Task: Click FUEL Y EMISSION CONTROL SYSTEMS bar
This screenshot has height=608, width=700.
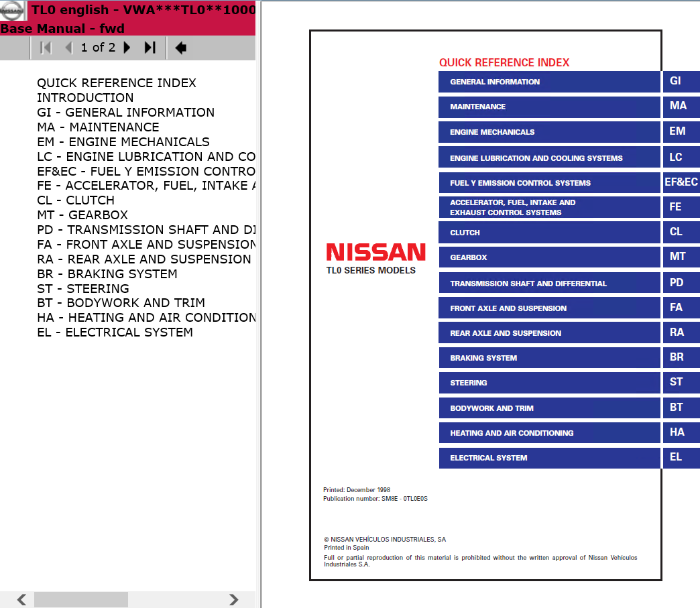Action: click(549, 183)
